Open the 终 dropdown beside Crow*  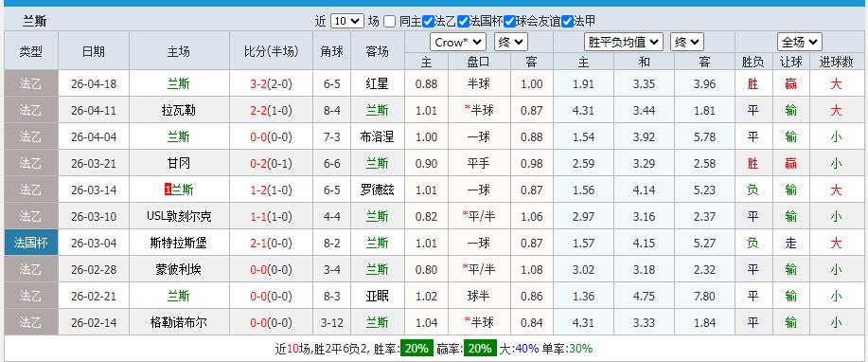[511, 42]
